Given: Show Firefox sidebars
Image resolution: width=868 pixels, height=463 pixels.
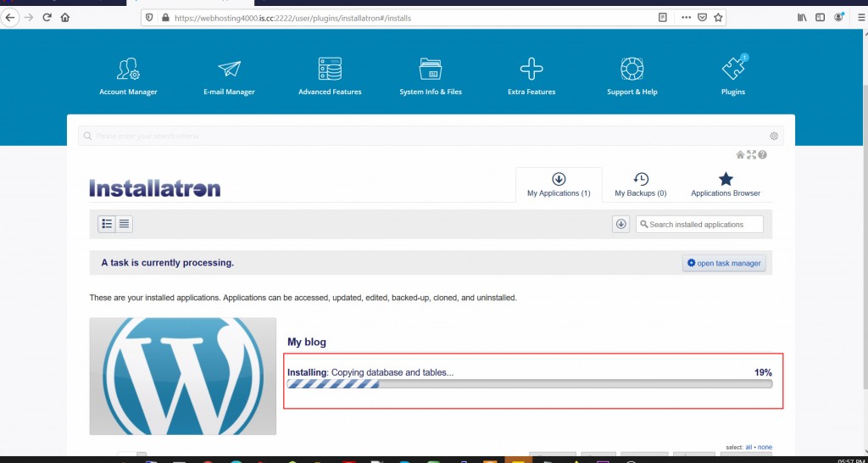Looking at the screenshot, I should pos(821,18).
